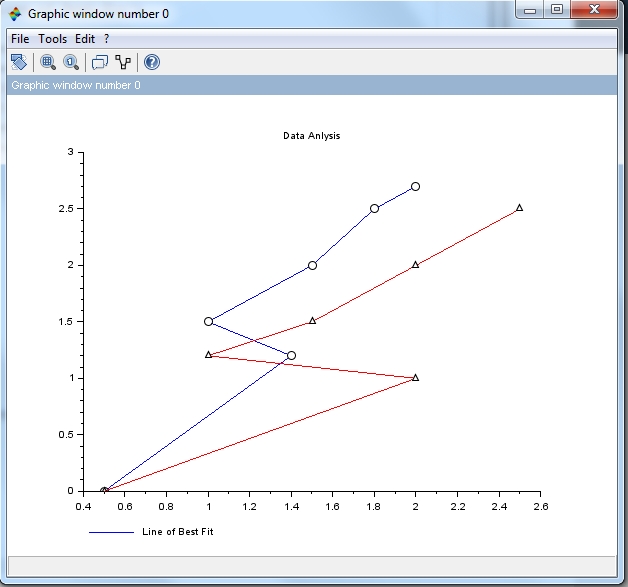
Task: Click the x-axis tick label 0.4
Action: coord(83,507)
